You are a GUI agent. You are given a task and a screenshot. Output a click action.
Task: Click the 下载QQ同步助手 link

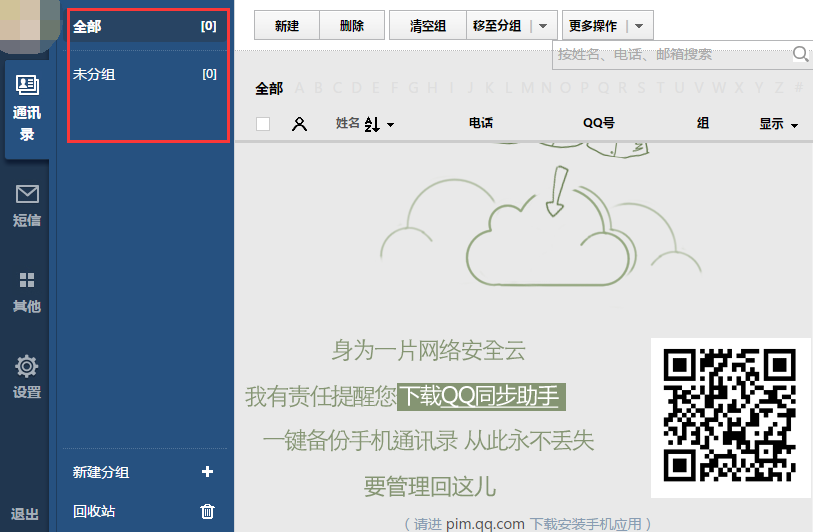480,396
